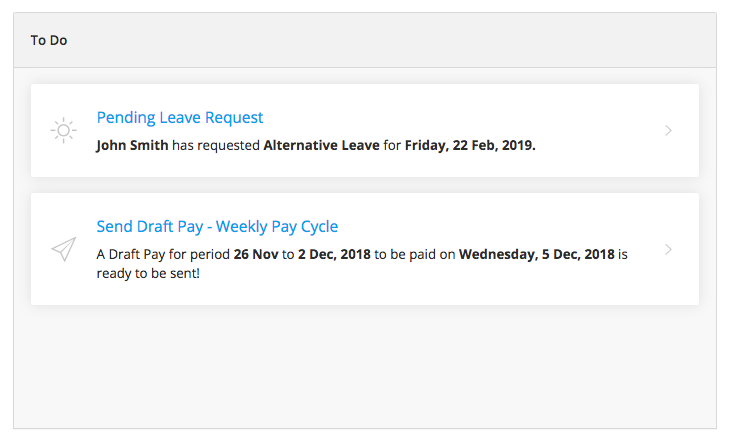The width and height of the screenshot is (730, 440).
Task: Open Send Draft Pay - Weekly Pay Cycle link
Action: tap(217, 227)
